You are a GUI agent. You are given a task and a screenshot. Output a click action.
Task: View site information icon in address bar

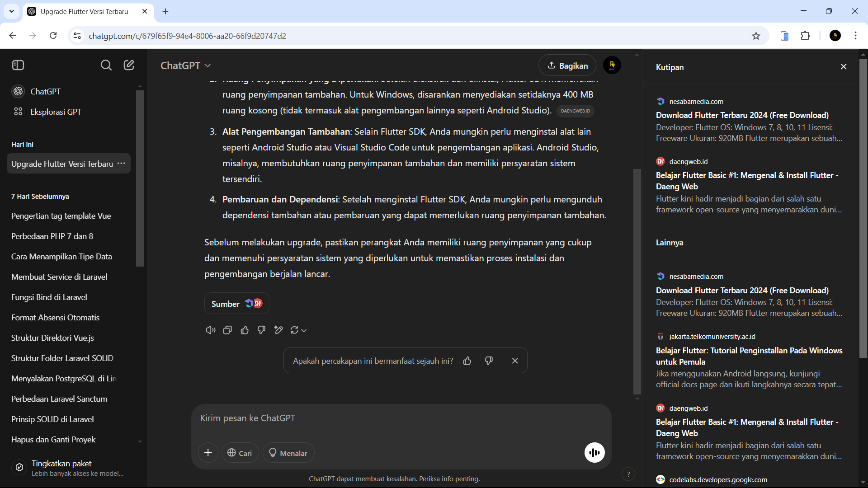[x=77, y=36]
